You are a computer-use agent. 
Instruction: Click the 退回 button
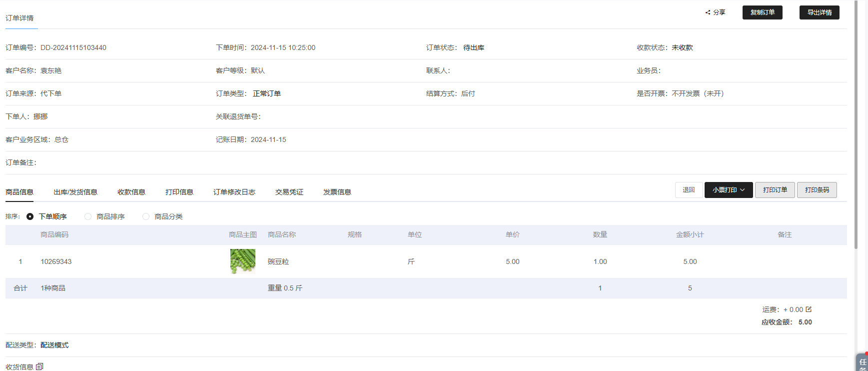[x=689, y=190]
